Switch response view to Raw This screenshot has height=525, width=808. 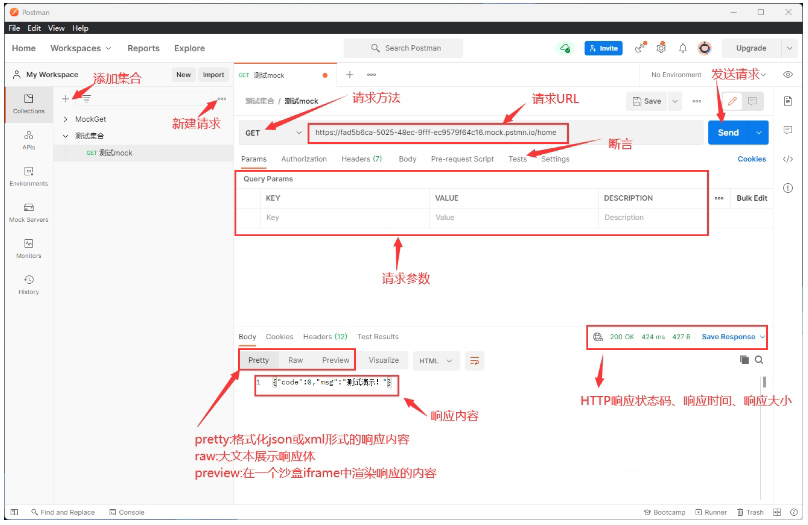coord(296,360)
